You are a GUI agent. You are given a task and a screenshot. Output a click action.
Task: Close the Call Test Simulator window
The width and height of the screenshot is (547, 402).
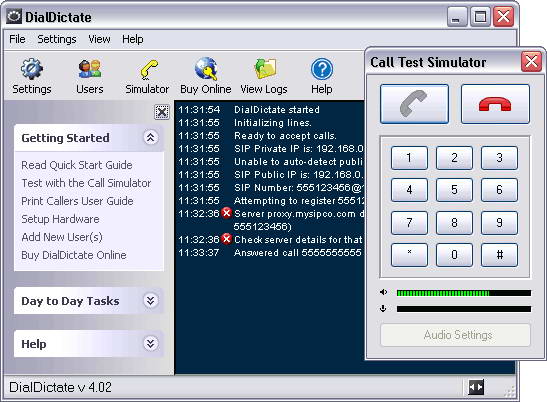(531, 62)
